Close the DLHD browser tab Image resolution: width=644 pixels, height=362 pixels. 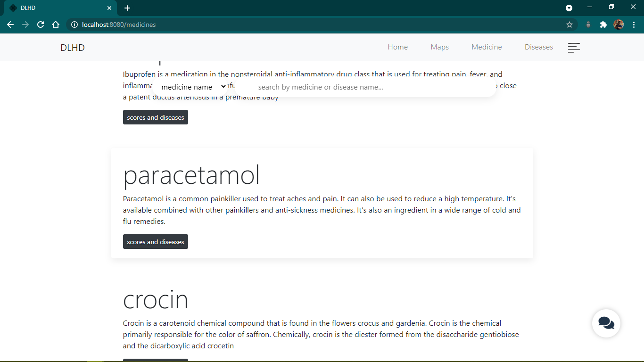point(109,8)
